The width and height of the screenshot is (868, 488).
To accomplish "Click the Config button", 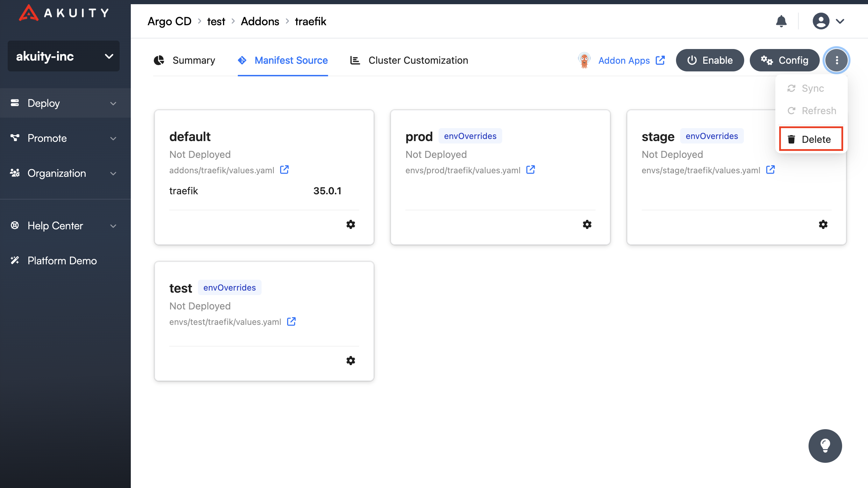I will pos(784,60).
